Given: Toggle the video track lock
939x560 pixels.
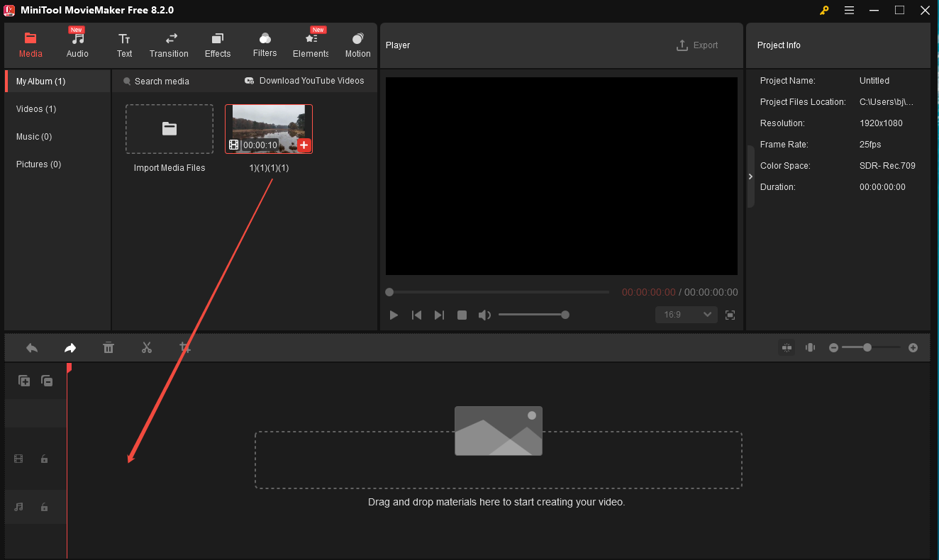Looking at the screenshot, I should [44, 459].
